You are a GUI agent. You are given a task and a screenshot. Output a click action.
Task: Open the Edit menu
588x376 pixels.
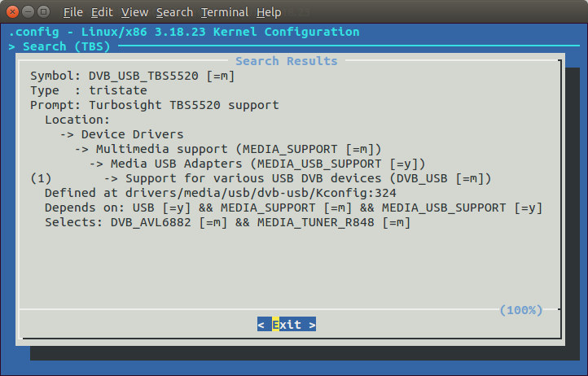tap(102, 12)
